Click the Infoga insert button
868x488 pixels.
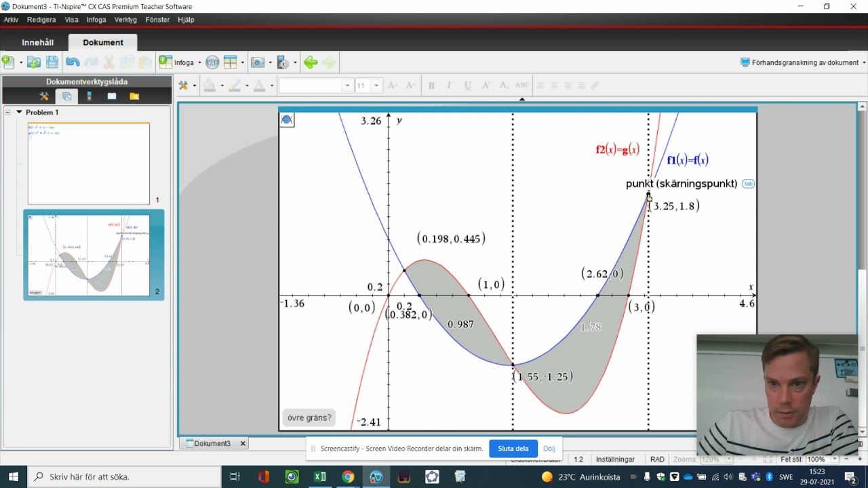[176, 62]
